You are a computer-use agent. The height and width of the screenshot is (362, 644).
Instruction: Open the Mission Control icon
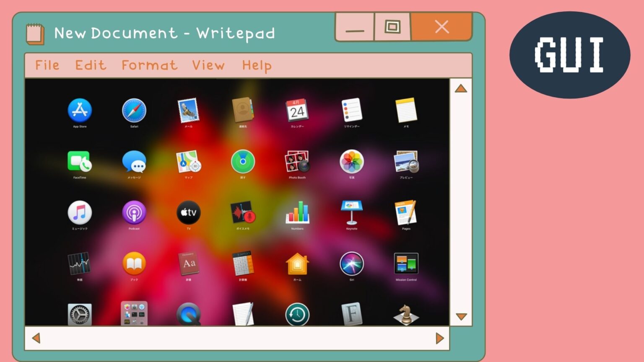(x=406, y=264)
